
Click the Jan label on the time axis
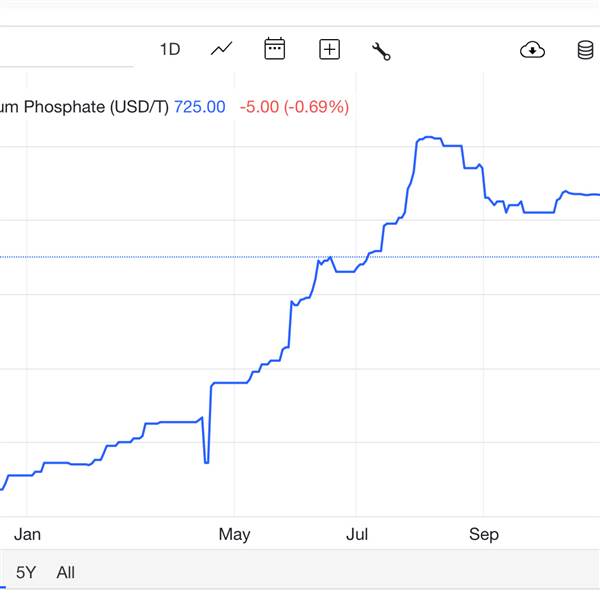click(x=28, y=534)
